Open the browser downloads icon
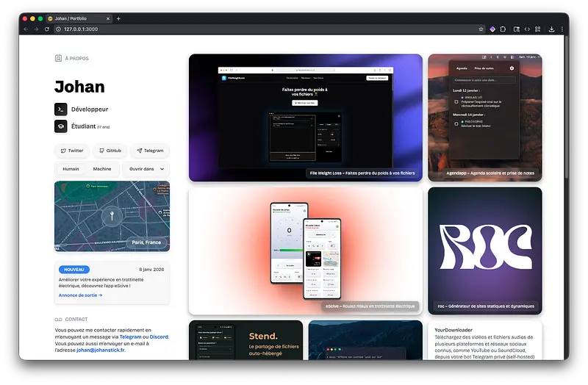The image size is (588, 385). tap(551, 29)
